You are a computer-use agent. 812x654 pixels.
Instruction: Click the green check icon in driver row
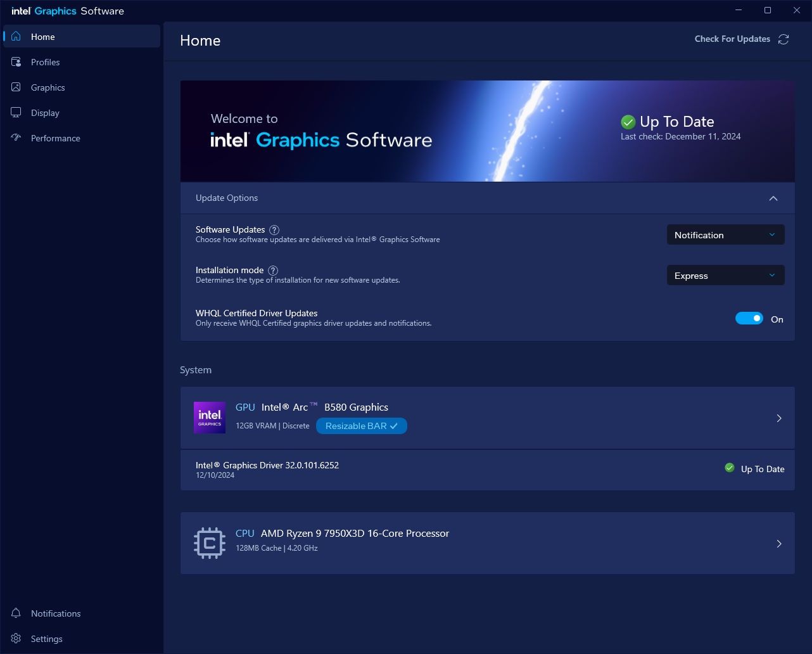(x=730, y=468)
